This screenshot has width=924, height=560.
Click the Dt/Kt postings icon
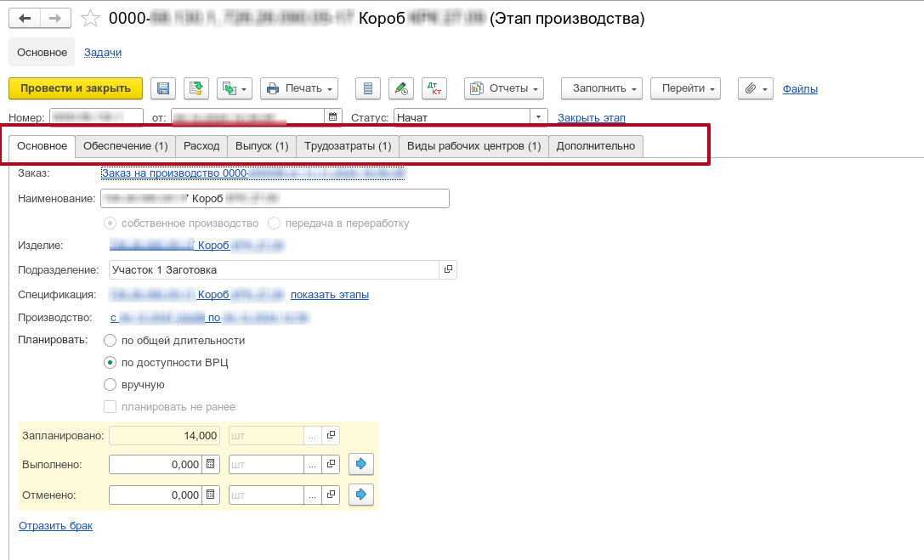(434, 88)
